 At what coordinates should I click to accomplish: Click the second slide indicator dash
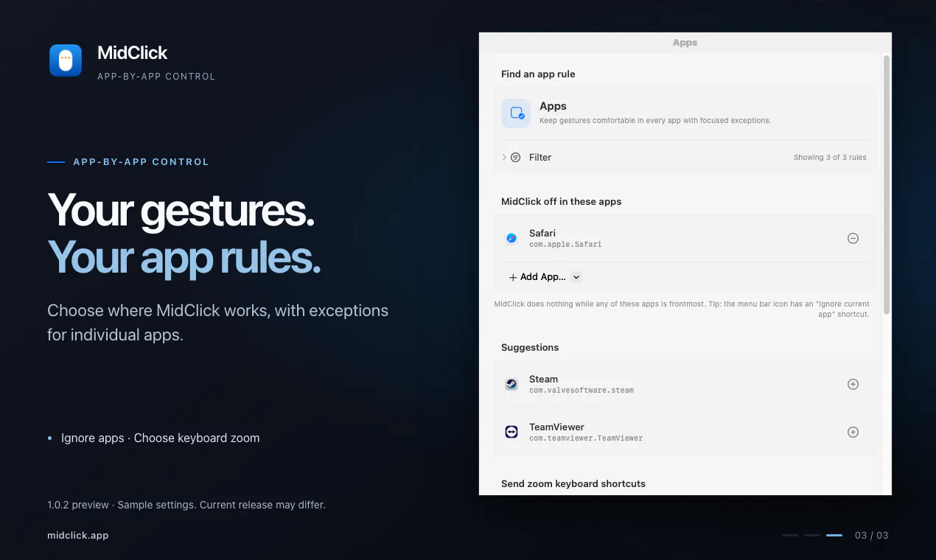pyautogui.click(x=812, y=535)
